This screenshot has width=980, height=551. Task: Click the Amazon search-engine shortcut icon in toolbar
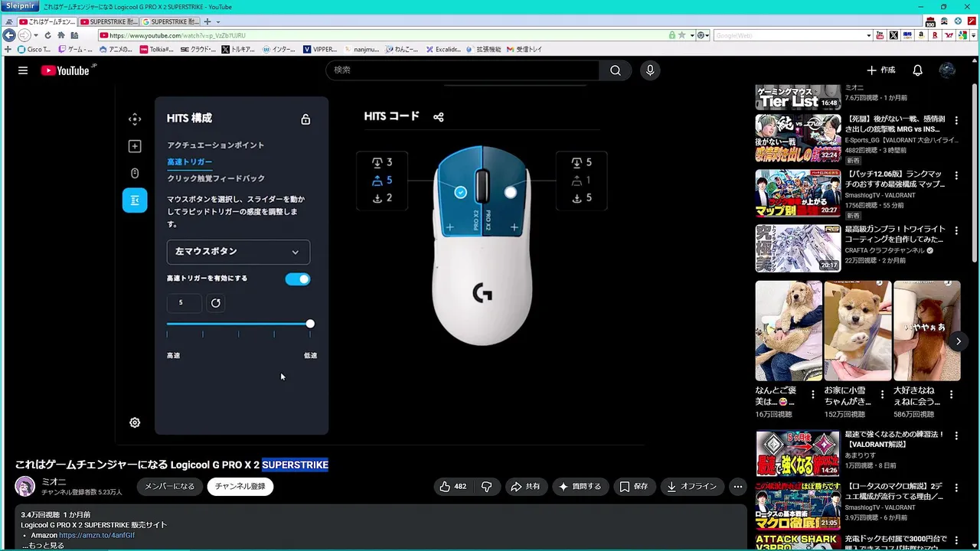point(922,35)
